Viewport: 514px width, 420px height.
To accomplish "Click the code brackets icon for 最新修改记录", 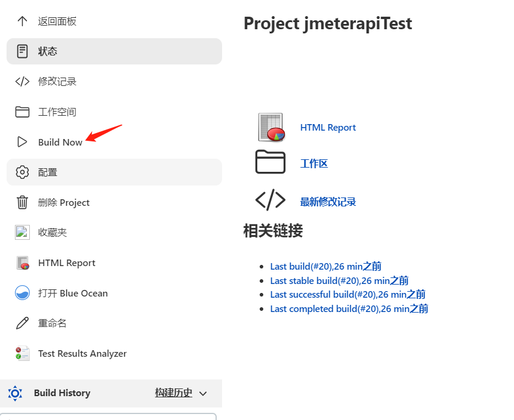I will tap(270, 200).
